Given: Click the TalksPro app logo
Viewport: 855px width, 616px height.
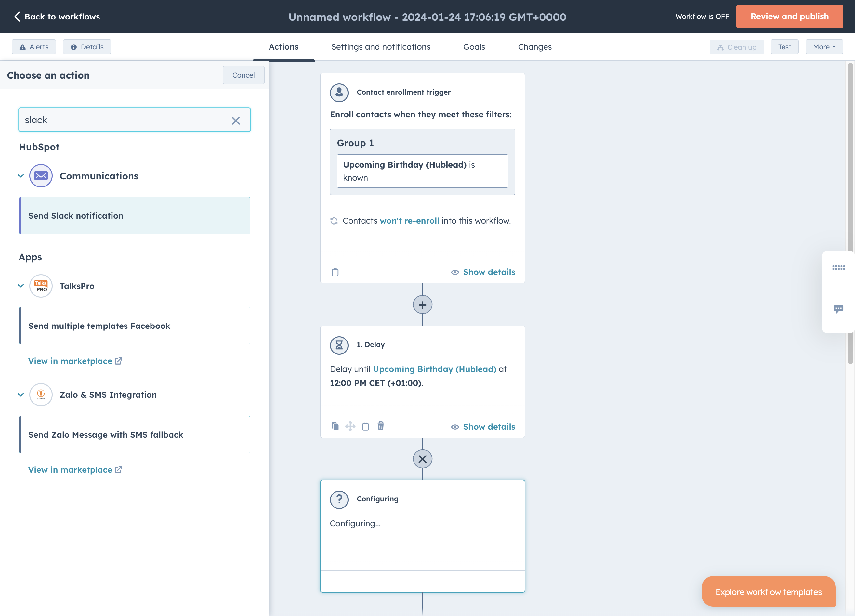Looking at the screenshot, I should [x=41, y=286].
